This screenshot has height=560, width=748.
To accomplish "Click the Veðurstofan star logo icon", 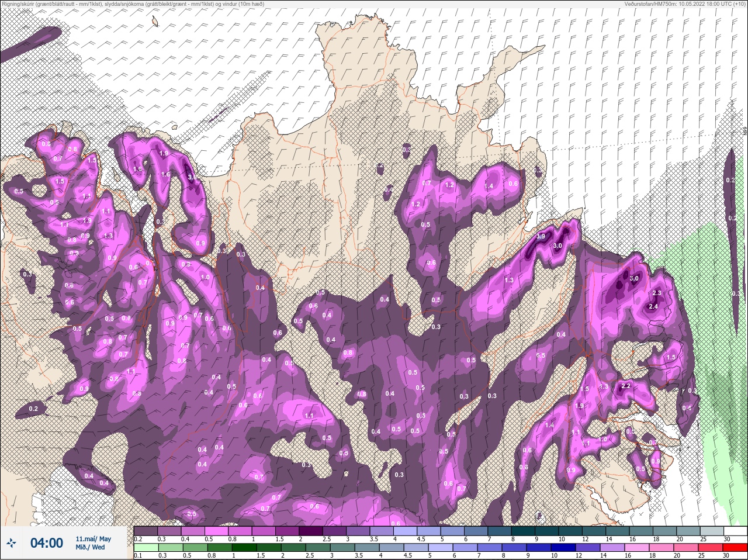I will click(12, 543).
